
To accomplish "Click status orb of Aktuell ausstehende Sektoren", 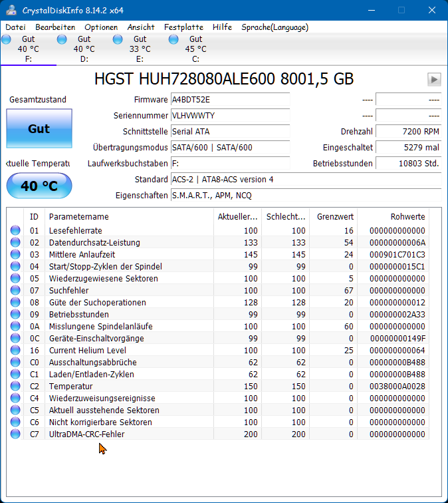I will 15,410.
